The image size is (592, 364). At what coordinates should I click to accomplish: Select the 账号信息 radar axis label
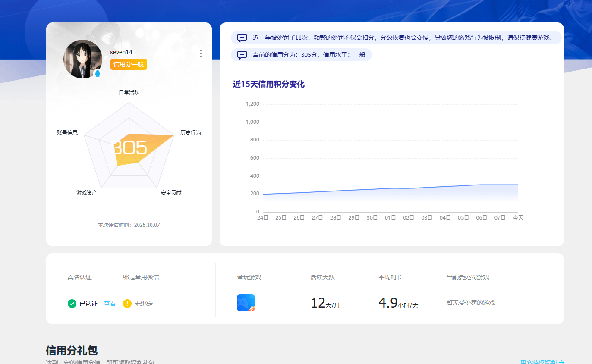pos(67,133)
